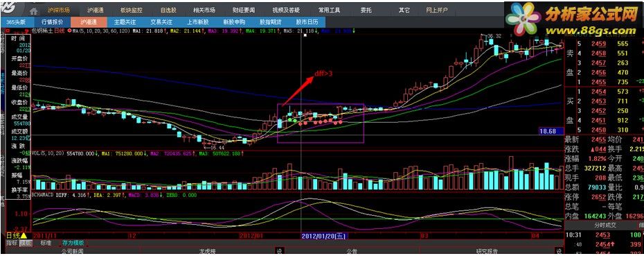Open the 公司新闻 panel tab
The image size is (644, 256).
(72, 251)
